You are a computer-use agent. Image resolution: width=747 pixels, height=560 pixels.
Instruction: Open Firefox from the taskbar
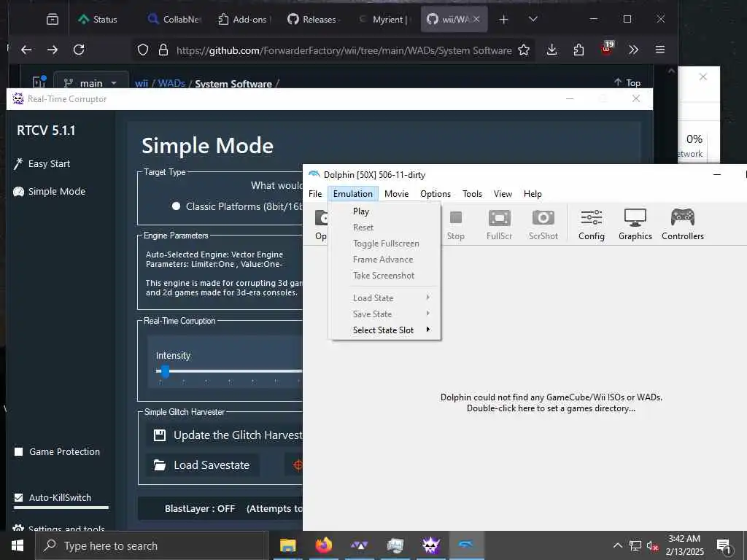coord(323,545)
